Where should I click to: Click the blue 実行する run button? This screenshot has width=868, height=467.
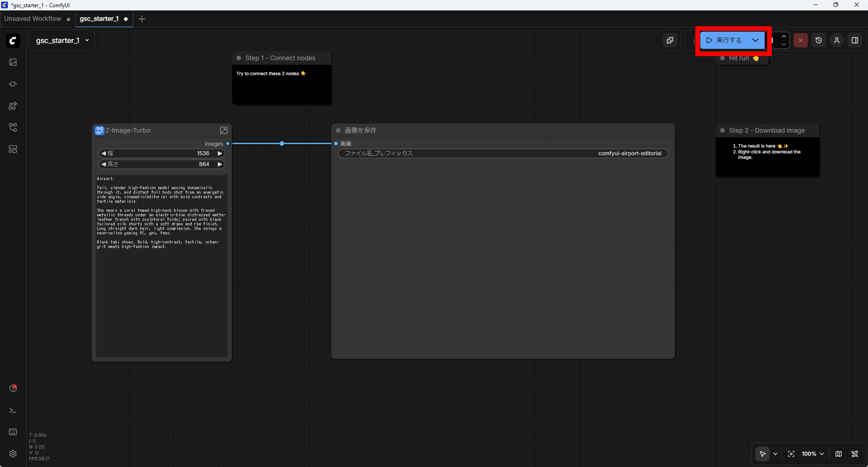click(725, 40)
